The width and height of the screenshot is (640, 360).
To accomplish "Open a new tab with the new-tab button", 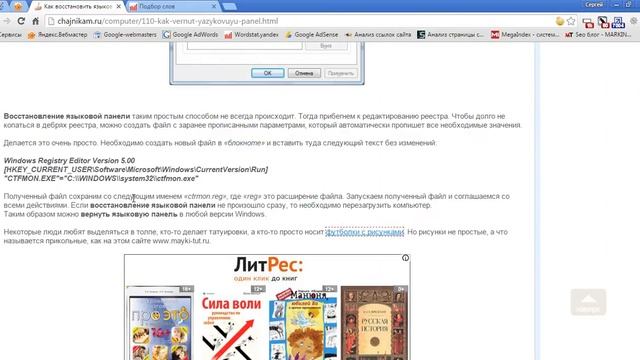I will [x=229, y=7].
